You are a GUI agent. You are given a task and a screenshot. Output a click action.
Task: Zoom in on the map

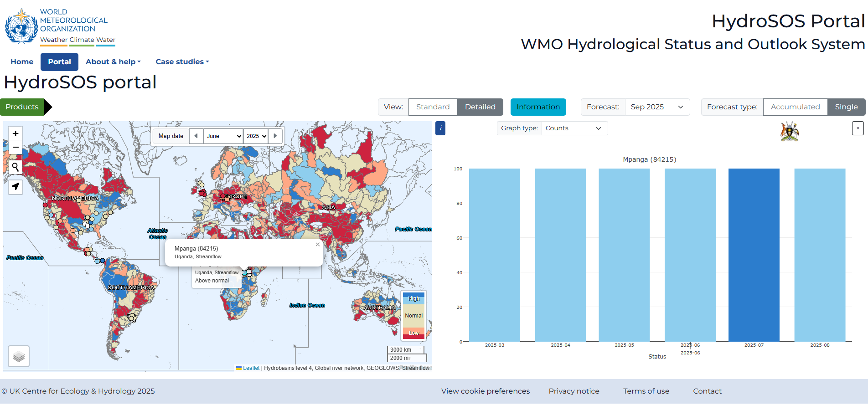pyautogui.click(x=15, y=133)
